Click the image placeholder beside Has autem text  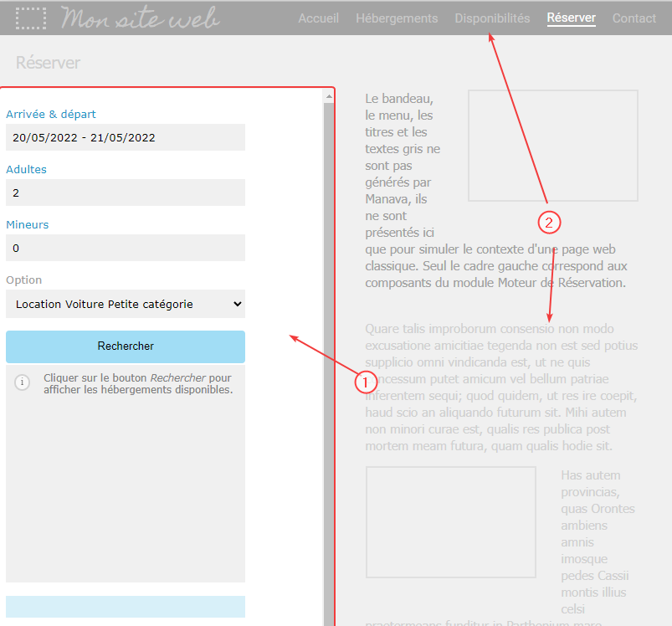[450, 522]
